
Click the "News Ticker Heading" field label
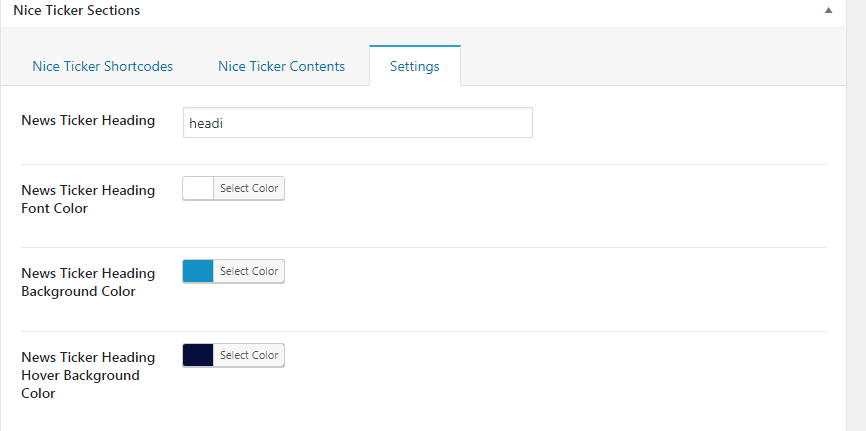coord(88,121)
